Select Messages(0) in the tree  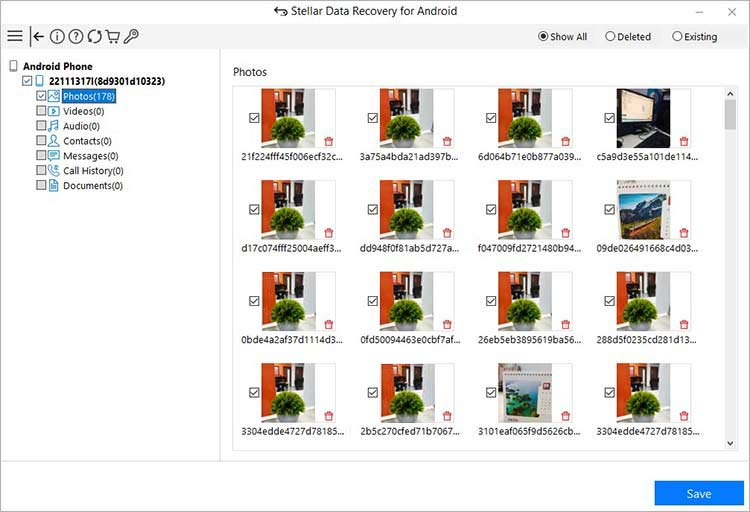[x=90, y=156]
